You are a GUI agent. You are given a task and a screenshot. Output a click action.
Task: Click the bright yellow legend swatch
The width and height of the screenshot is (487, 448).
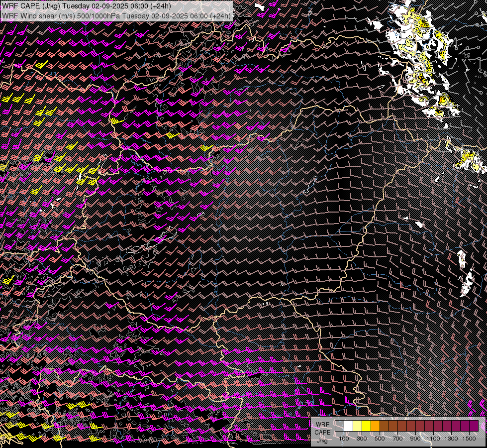coord(367,426)
